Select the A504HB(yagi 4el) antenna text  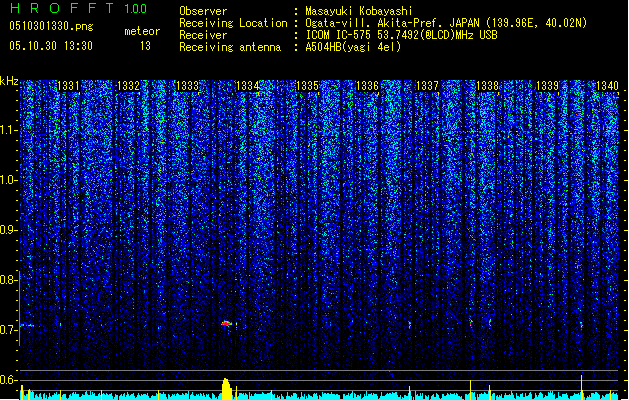[x=353, y=47]
